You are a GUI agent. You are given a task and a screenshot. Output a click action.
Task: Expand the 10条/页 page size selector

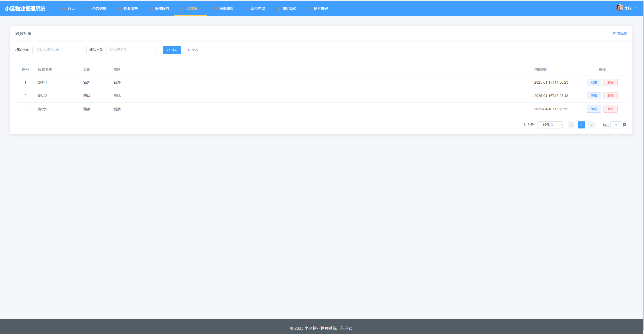550,125
